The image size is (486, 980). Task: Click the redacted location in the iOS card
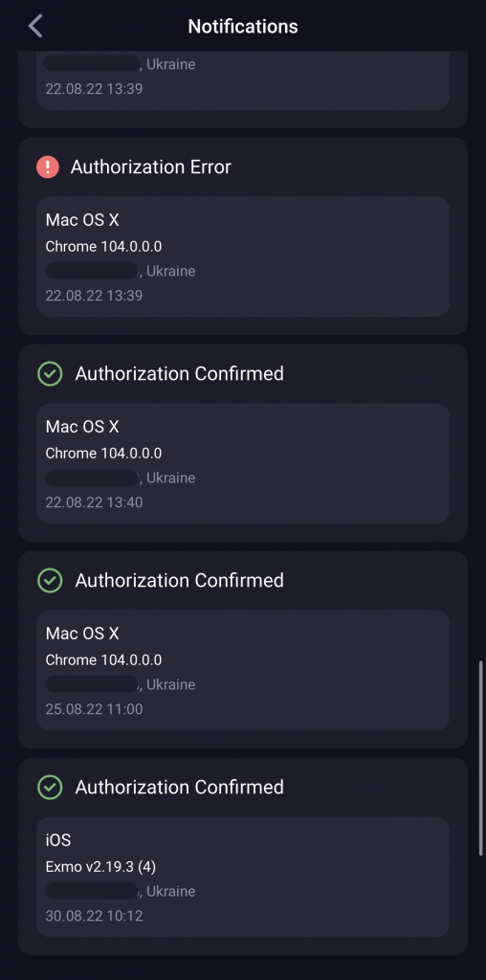coord(92,891)
